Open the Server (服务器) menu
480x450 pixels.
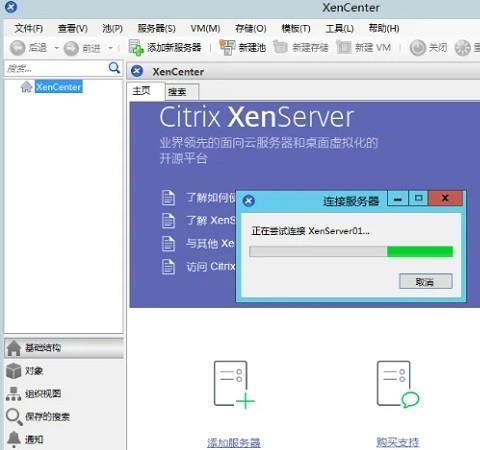[157, 29]
